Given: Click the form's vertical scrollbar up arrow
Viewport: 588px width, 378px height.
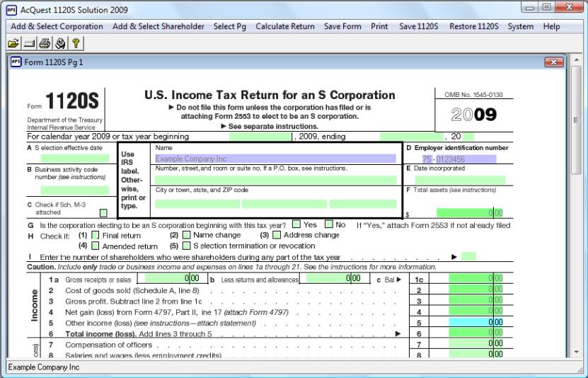Looking at the screenshot, I should pyautogui.click(x=577, y=60).
